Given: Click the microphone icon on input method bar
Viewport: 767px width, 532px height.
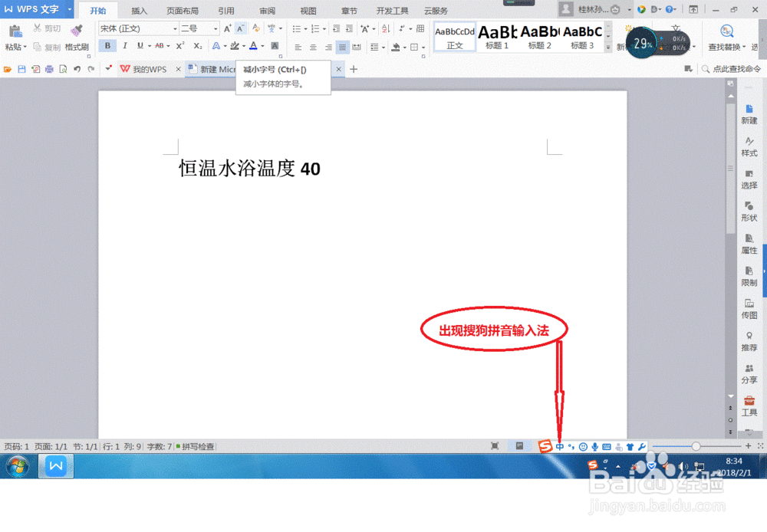Looking at the screenshot, I should point(595,446).
